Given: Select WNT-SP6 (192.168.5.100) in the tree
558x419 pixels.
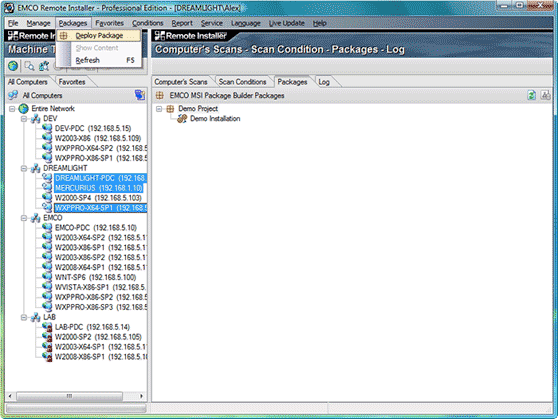Looking at the screenshot, I should click(x=95, y=277).
